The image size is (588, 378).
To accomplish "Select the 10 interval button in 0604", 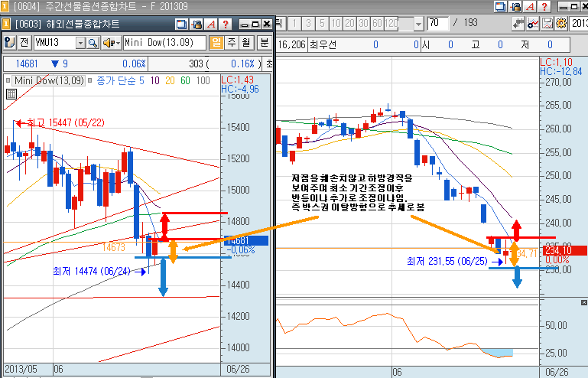I will [x=336, y=24].
